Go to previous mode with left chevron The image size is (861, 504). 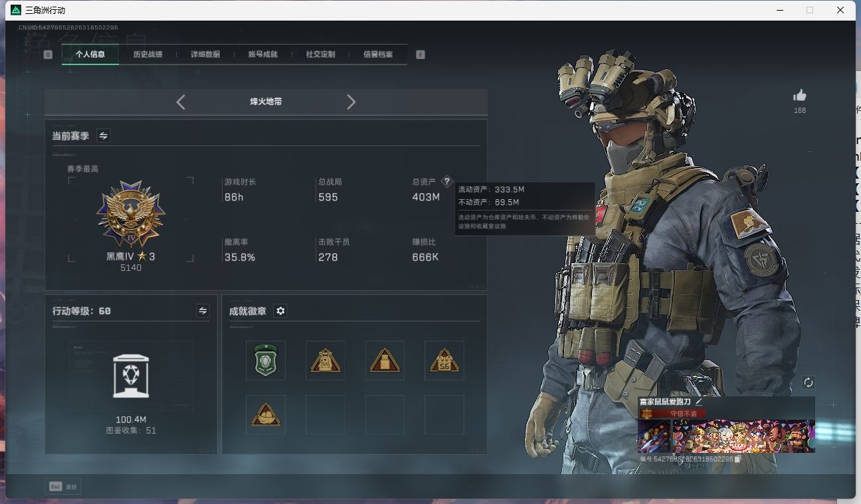click(x=181, y=102)
